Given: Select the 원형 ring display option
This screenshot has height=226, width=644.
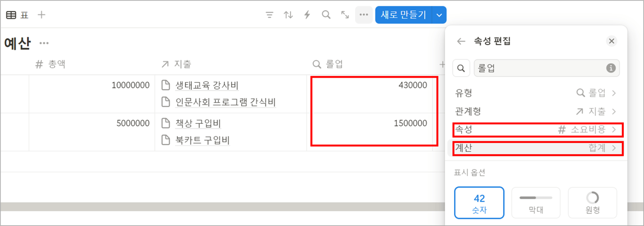Looking at the screenshot, I should pos(593,203).
